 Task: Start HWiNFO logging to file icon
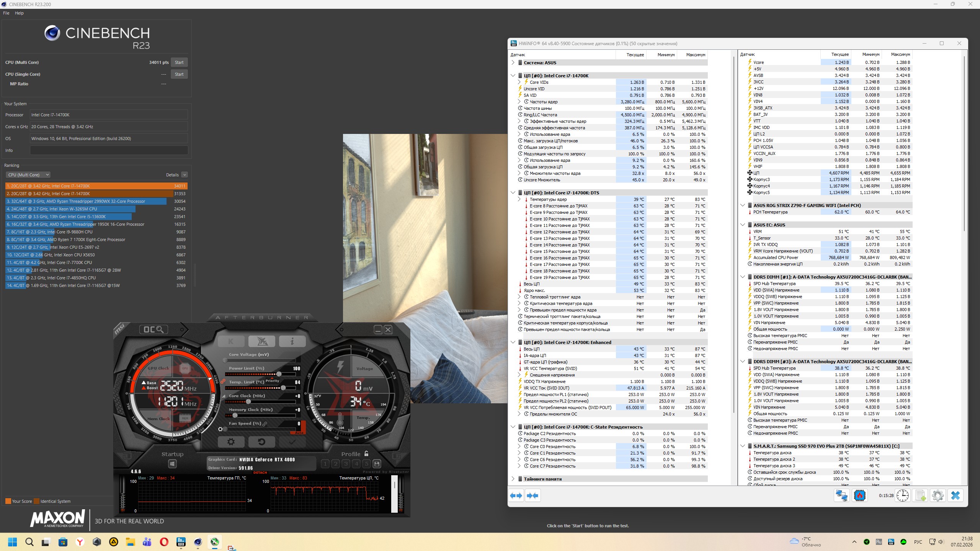[x=920, y=496]
